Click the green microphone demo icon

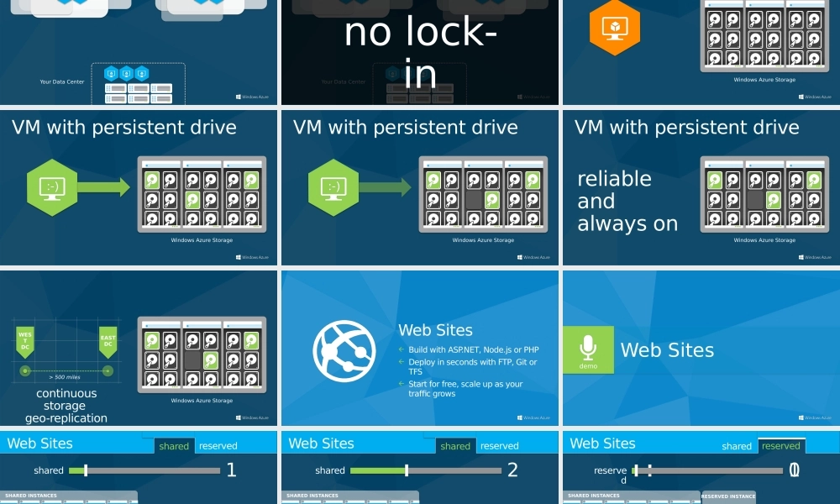588,349
